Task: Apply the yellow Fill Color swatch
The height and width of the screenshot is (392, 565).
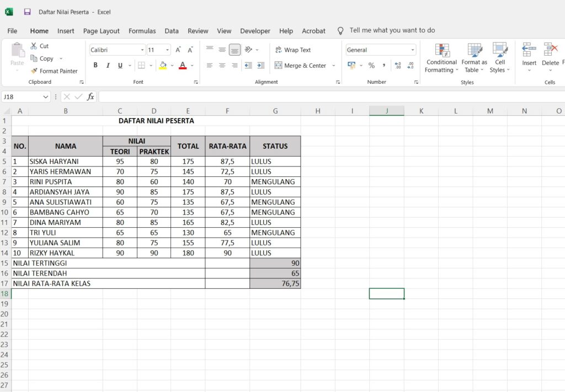Action: [x=163, y=66]
